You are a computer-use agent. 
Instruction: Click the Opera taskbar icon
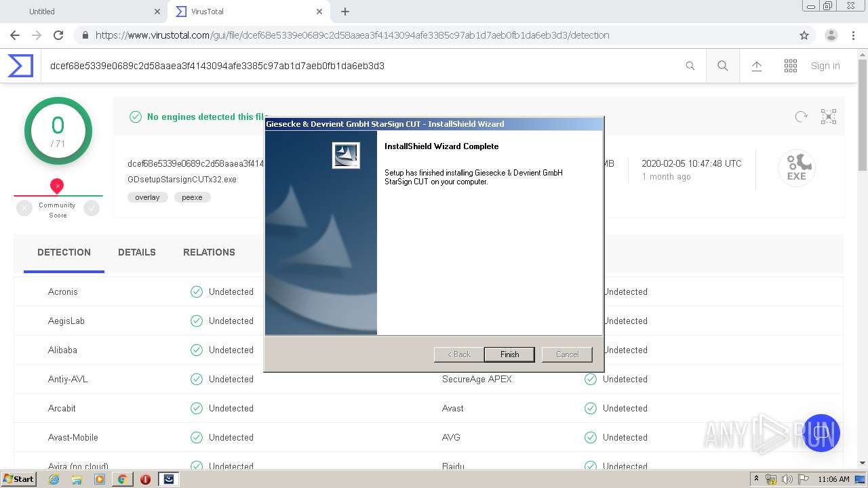[145, 479]
